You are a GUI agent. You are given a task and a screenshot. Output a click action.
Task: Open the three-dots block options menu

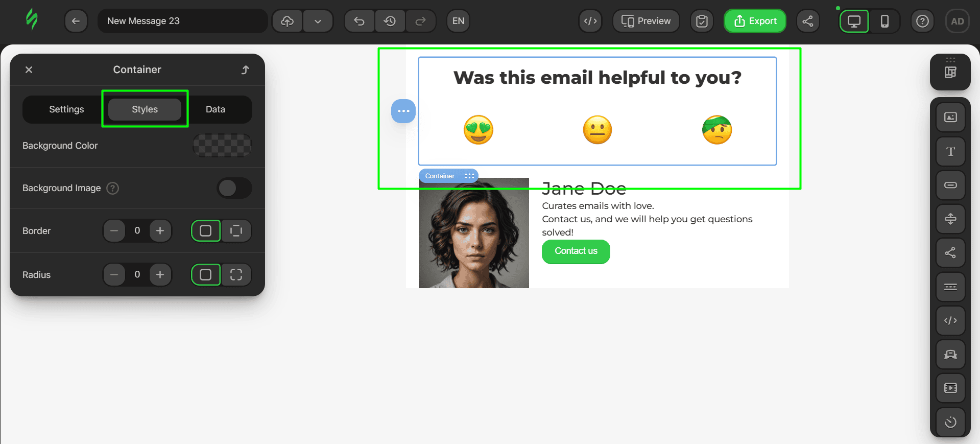pyautogui.click(x=403, y=111)
